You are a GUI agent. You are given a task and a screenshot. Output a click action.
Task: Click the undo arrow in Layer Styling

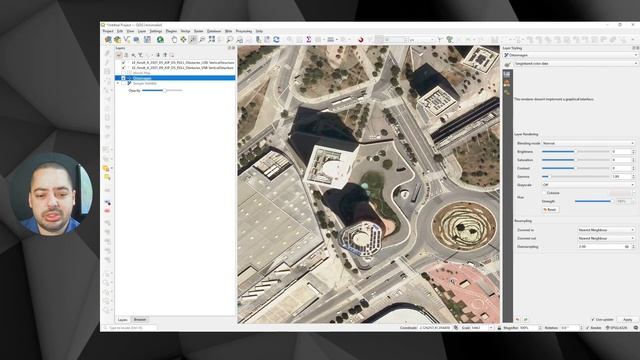(518, 320)
